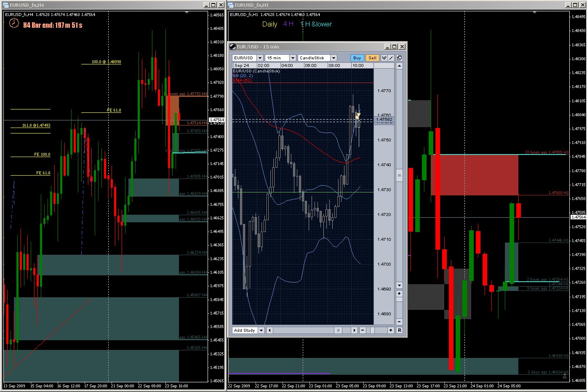
Task: Zoom in horizontally with the bottom plus button
Action: pos(391,331)
